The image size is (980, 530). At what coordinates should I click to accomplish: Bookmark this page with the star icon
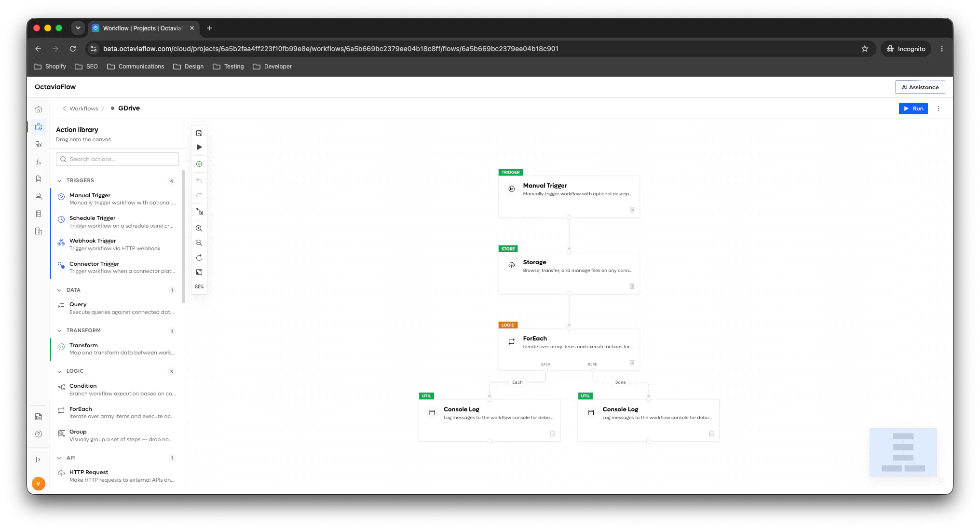864,49
